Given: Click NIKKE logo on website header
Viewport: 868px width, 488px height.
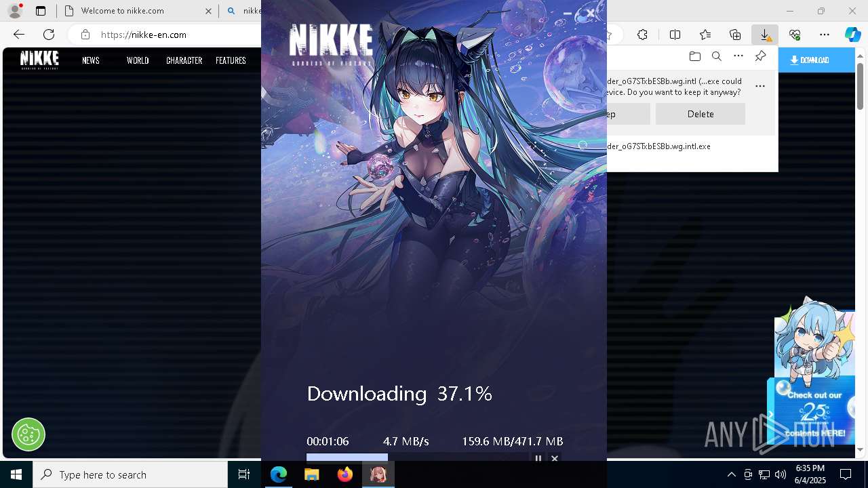Looking at the screenshot, I should pyautogui.click(x=39, y=60).
